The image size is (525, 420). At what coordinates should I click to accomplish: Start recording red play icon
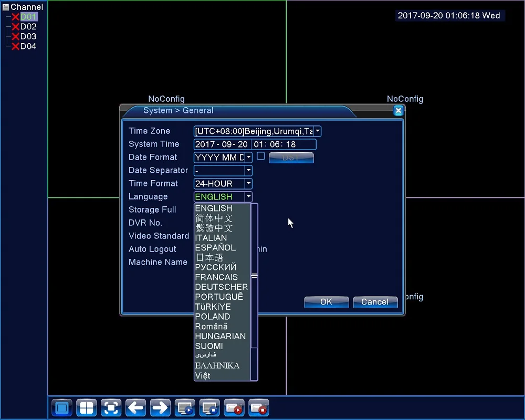(x=234, y=408)
